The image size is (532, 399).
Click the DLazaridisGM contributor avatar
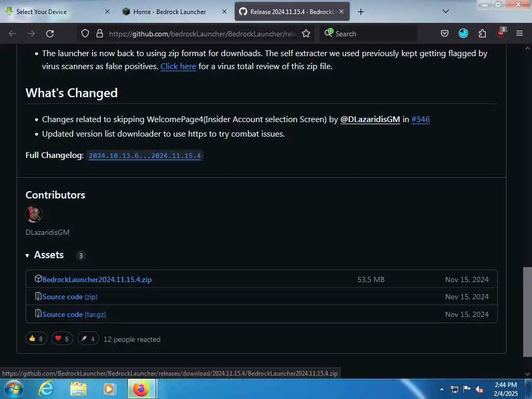click(34, 214)
